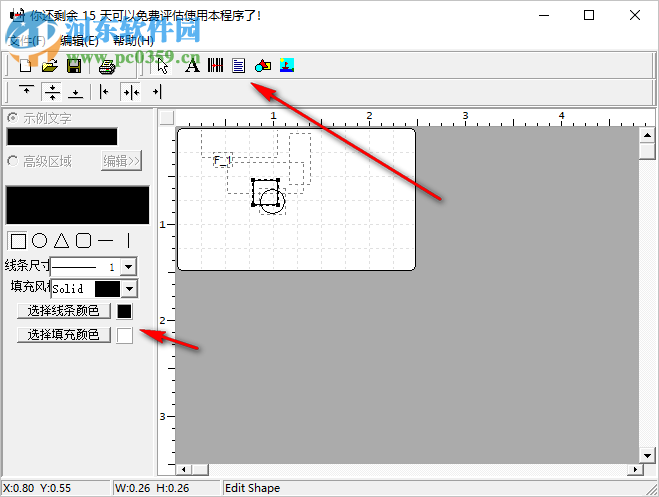Choose the horizontal line shape
This screenshot has width=659, height=497.
[x=105, y=241]
